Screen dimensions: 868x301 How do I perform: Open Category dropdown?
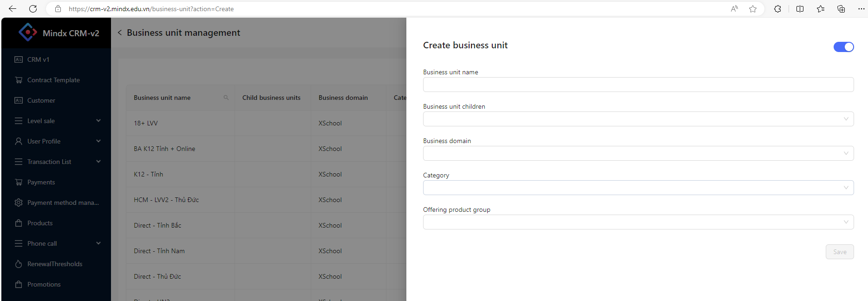click(638, 188)
